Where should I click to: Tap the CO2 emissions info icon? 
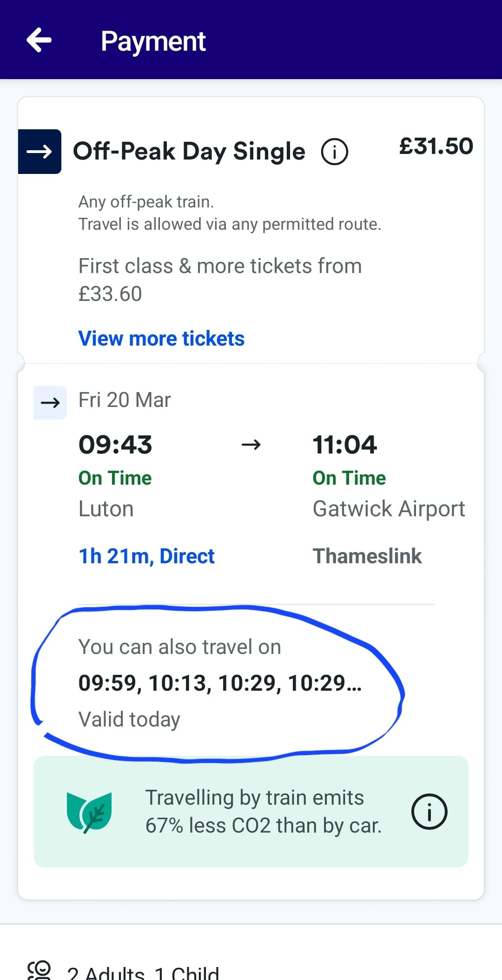pos(429,812)
